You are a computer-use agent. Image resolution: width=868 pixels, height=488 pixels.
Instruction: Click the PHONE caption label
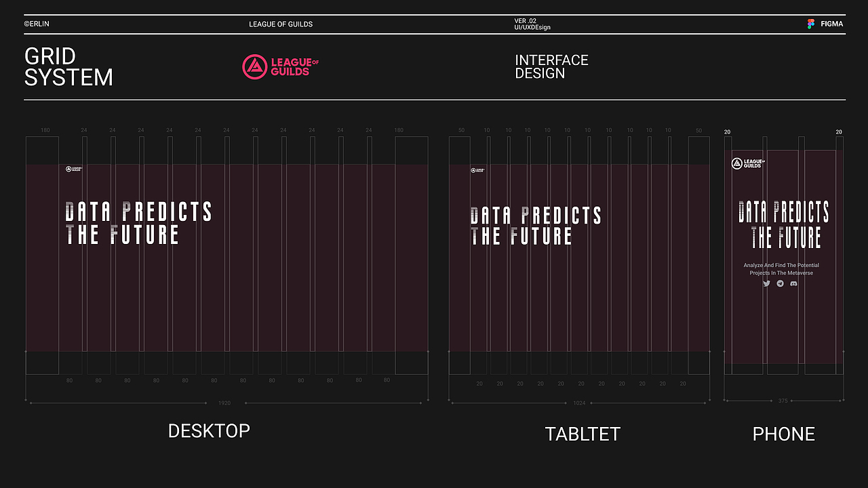[x=783, y=434]
